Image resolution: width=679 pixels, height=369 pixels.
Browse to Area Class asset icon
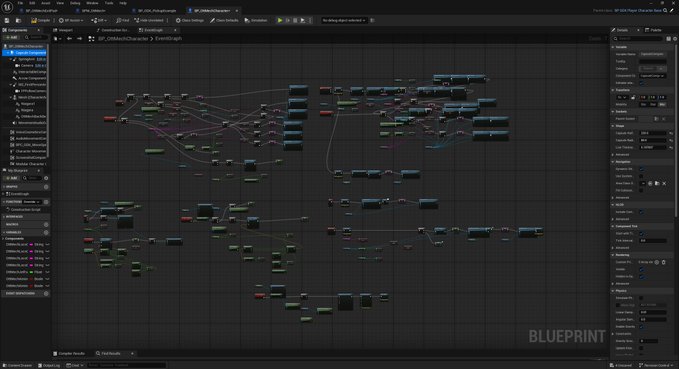[657, 183]
